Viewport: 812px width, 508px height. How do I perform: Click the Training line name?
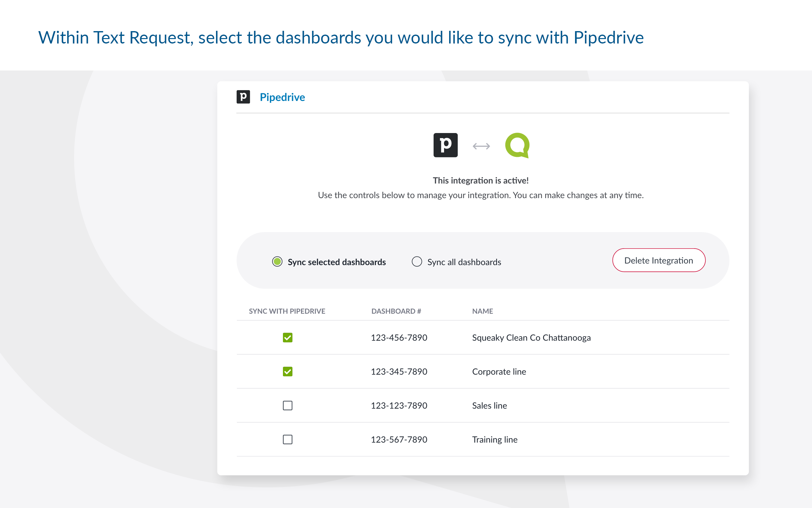pyautogui.click(x=494, y=439)
